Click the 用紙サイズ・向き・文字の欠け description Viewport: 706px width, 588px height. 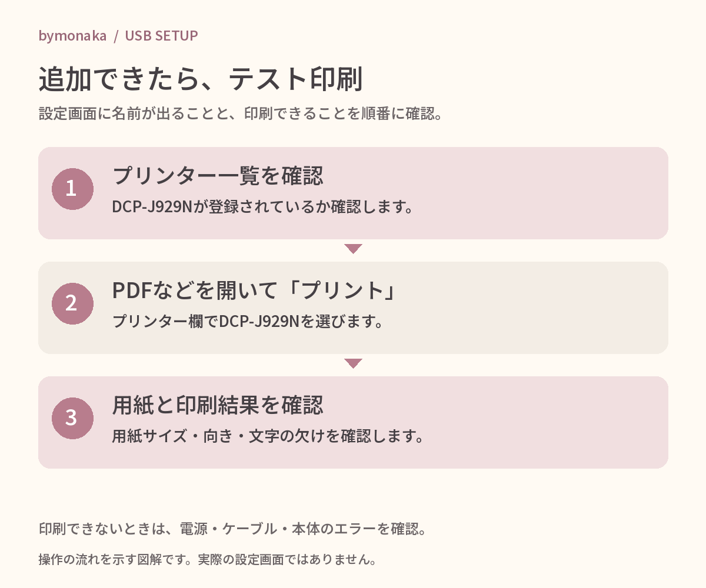click(268, 436)
